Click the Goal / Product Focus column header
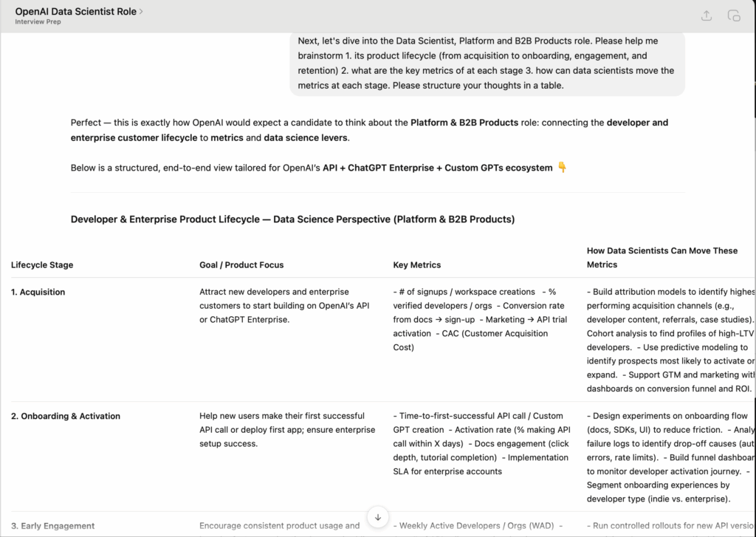The image size is (756, 537). 241,265
